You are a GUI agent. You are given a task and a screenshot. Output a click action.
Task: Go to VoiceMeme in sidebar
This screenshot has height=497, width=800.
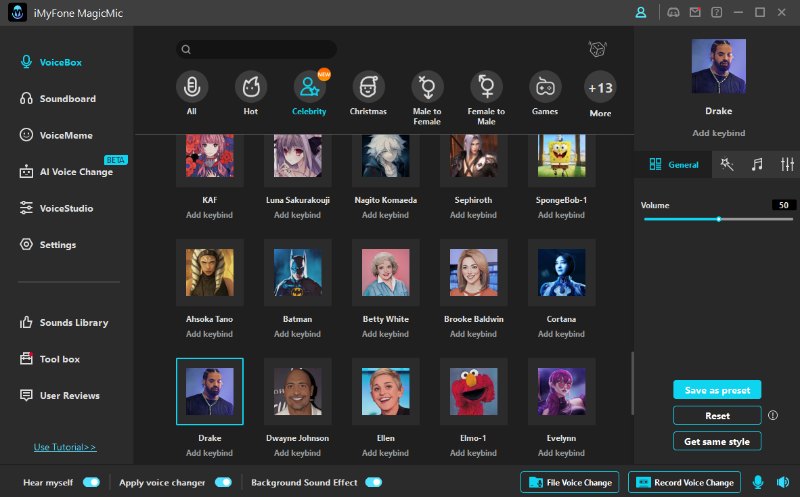[56, 135]
